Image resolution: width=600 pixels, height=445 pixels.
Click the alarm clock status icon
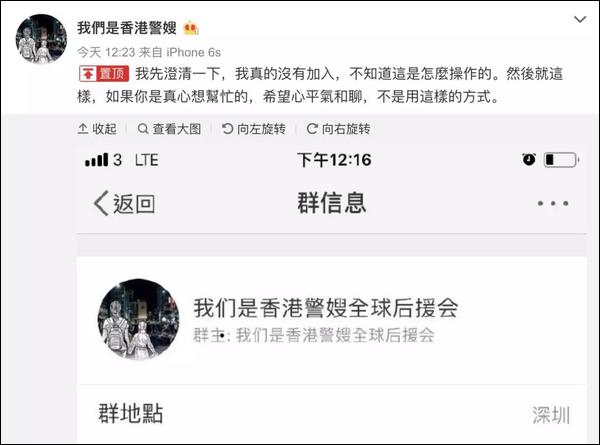coord(529,159)
